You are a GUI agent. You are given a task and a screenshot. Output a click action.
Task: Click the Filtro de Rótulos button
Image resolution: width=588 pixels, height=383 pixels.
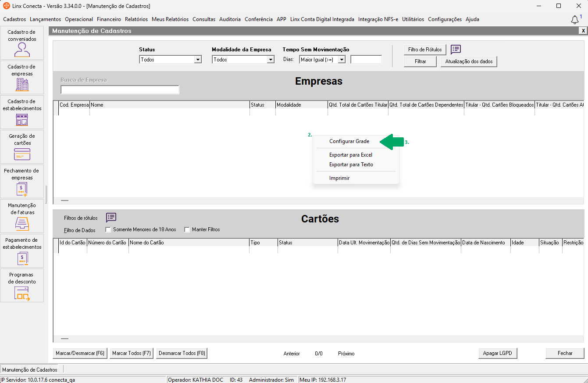(x=425, y=50)
